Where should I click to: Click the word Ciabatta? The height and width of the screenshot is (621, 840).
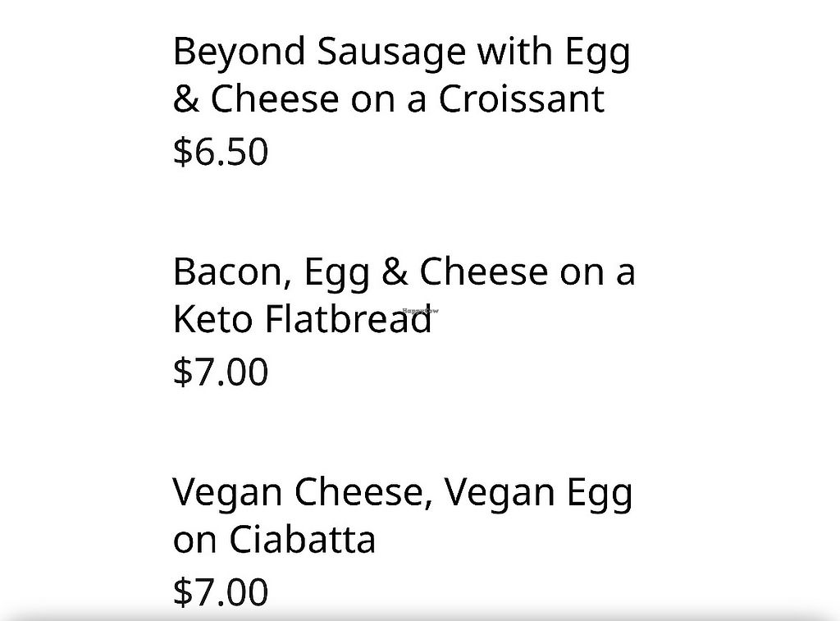click(x=301, y=540)
